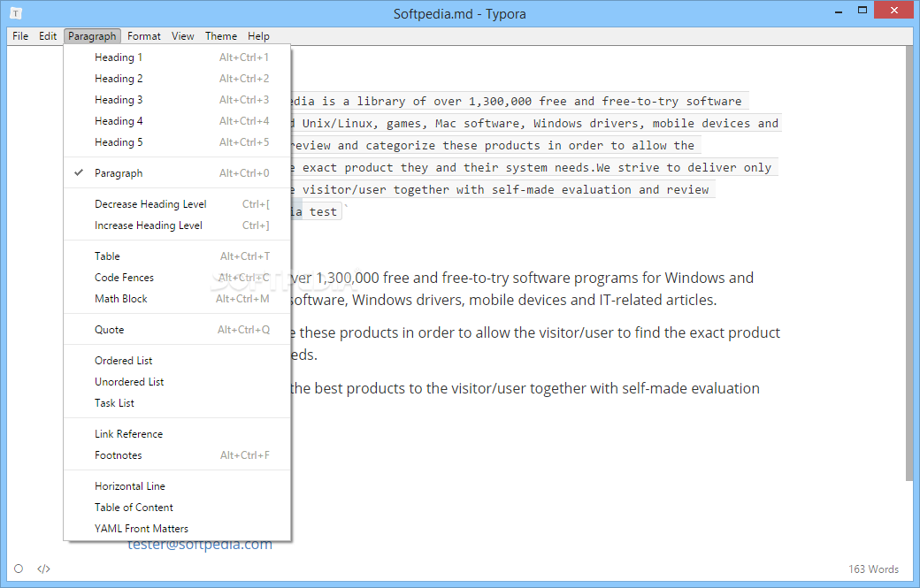
Task: Insert a Math Block
Action: pos(177,298)
